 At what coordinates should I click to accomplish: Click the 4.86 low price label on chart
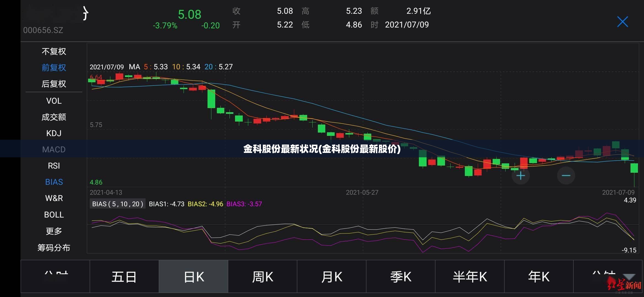(96, 182)
